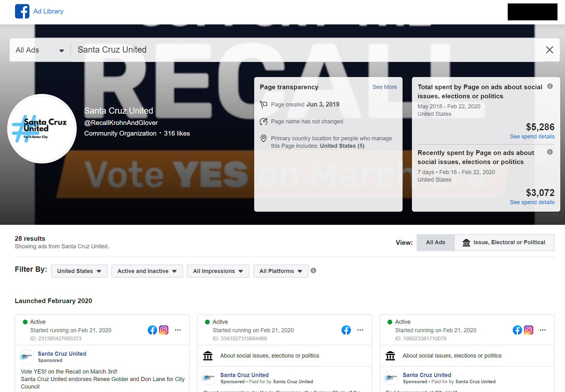Open Active and Inactive status filter
The width and height of the screenshot is (565, 392).
[147, 271]
